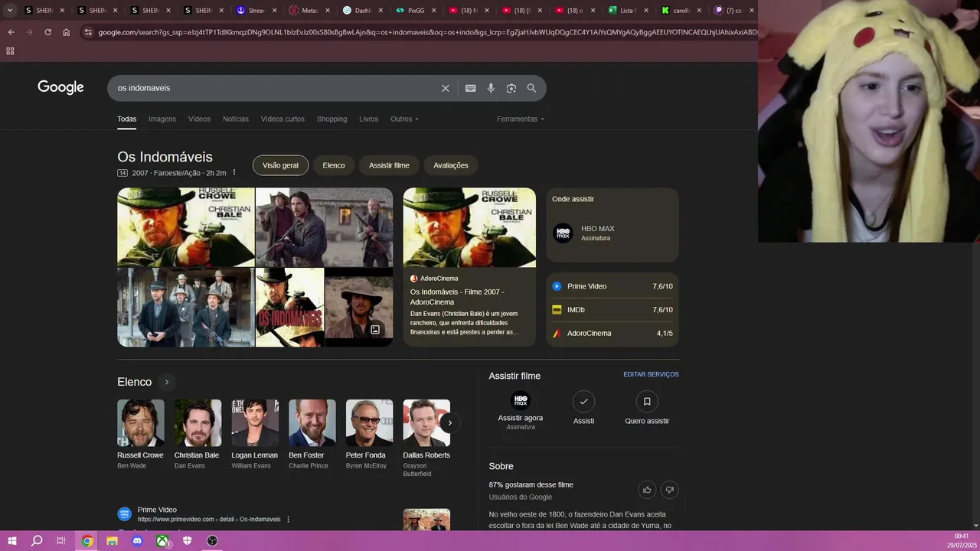This screenshot has height=551, width=980.
Task: Click the Chrome address bar URL
Action: (x=427, y=32)
